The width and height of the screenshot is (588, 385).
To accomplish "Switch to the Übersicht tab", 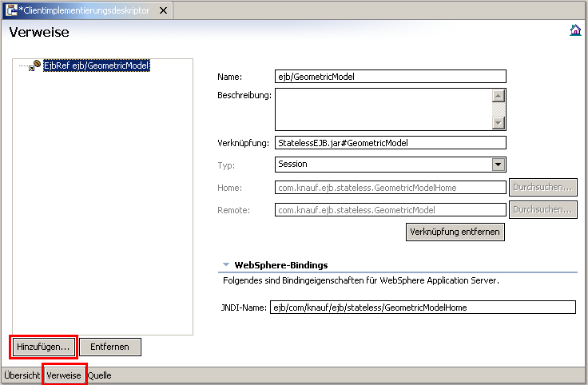I will point(22,375).
